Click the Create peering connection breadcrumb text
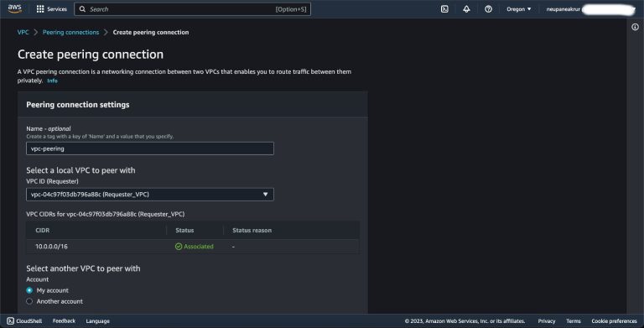 151,32
